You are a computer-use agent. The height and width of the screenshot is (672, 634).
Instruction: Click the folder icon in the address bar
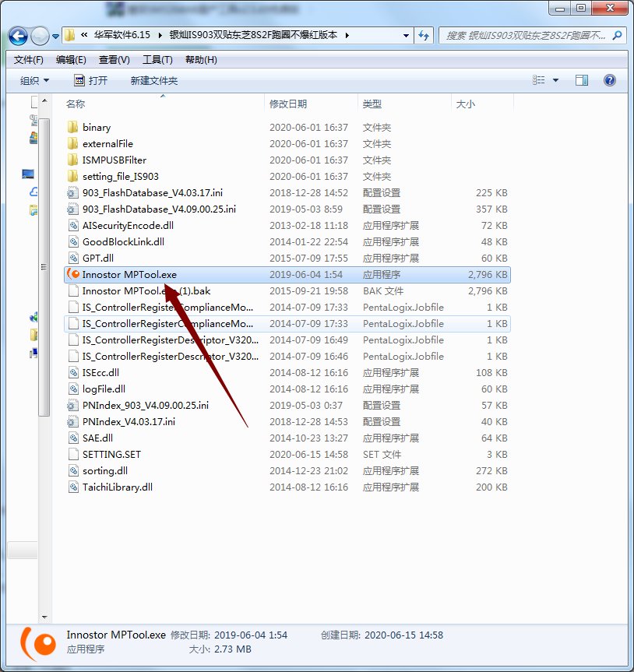pos(69,35)
